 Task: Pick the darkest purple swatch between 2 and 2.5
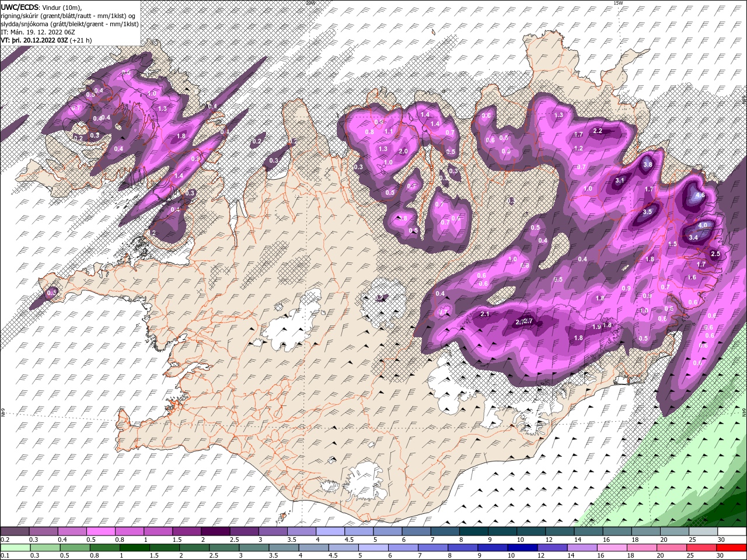(x=215, y=531)
